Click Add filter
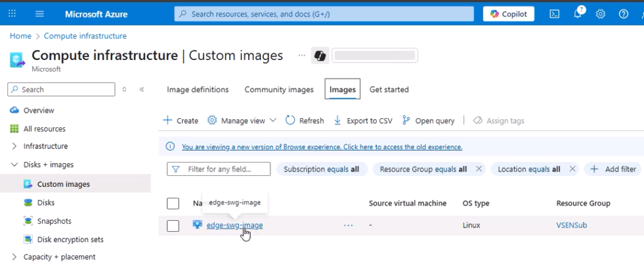The height and width of the screenshot is (271, 644). (x=613, y=169)
